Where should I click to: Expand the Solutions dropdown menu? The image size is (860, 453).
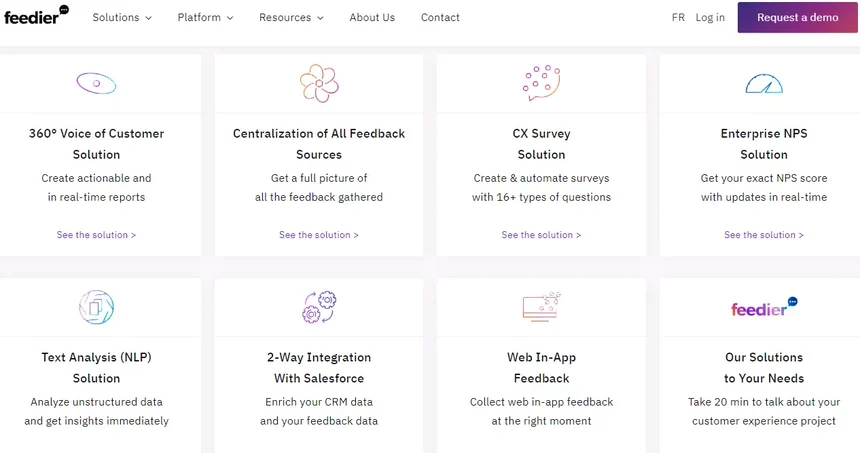[x=122, y=18]
